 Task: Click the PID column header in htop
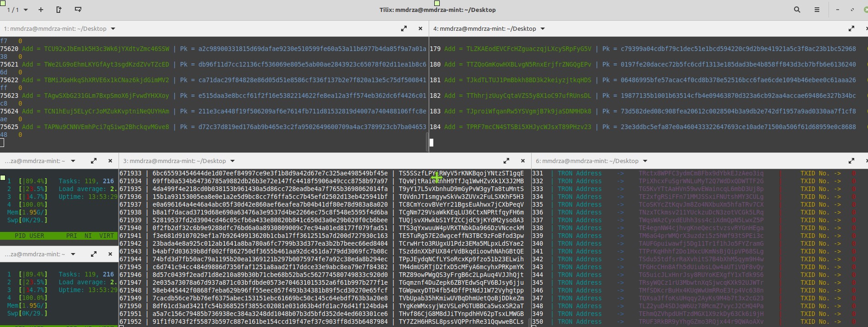(x=20, y=236)
